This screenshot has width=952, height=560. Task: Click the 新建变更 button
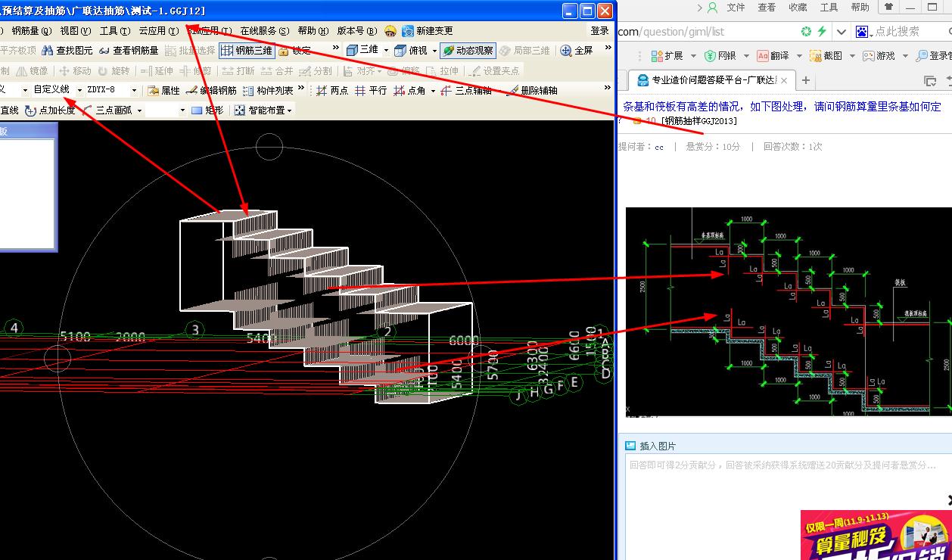point(427,31)
